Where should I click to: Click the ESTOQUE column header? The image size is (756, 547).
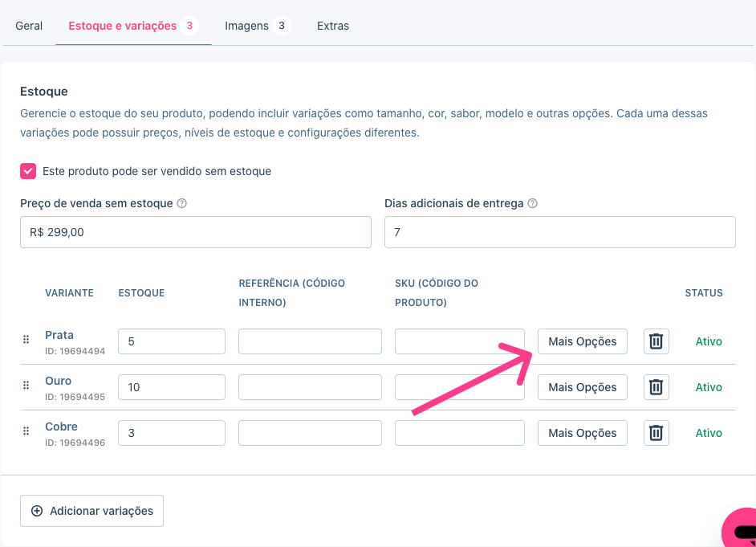click(142, 293)
